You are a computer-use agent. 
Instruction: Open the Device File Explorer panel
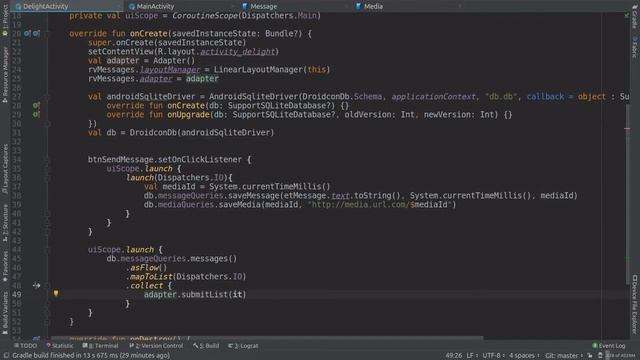point(635,304)
